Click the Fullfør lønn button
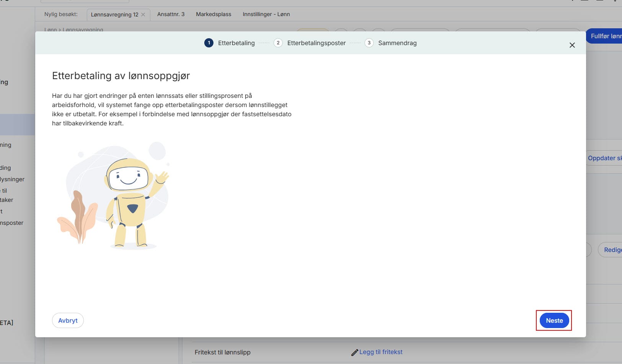This screenshot has height=364, width=622. click(x=605, y=36)
